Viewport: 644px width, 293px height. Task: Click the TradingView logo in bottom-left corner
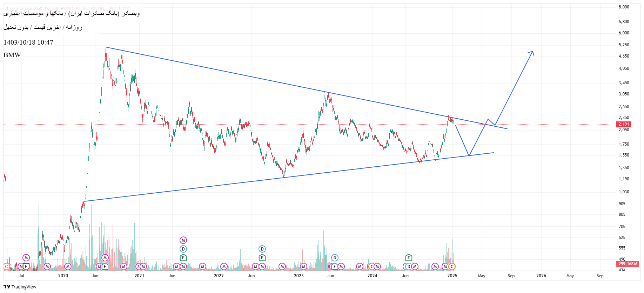coord(20,287)
